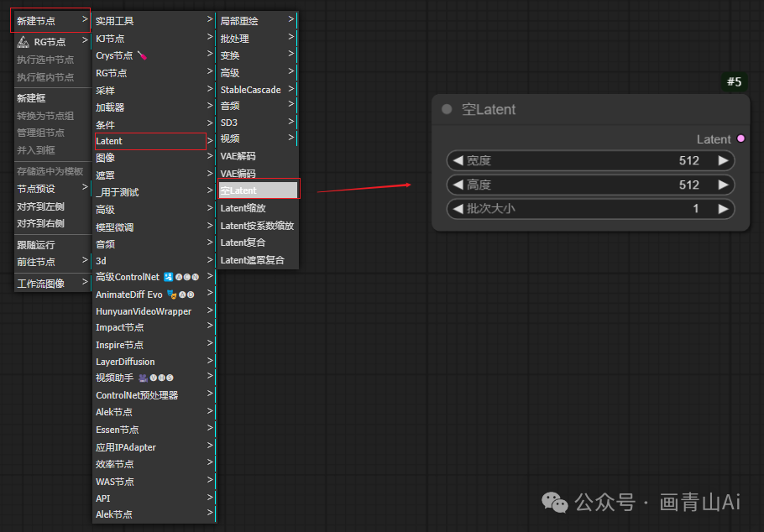Open 视频助手 category
Viewport: 764px width, 532px height.
(154, 378)
